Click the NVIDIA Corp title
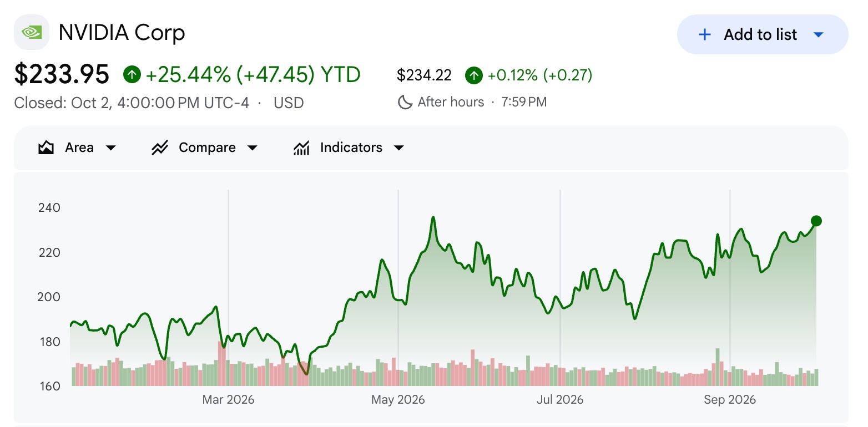Image resolution: width=868 pixels, height=427 pixels. [122, 33]
